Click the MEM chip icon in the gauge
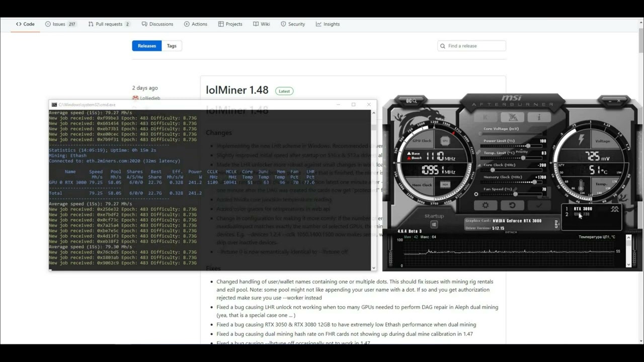This screenshot has height=362, width=644. [x=445, y=185]
